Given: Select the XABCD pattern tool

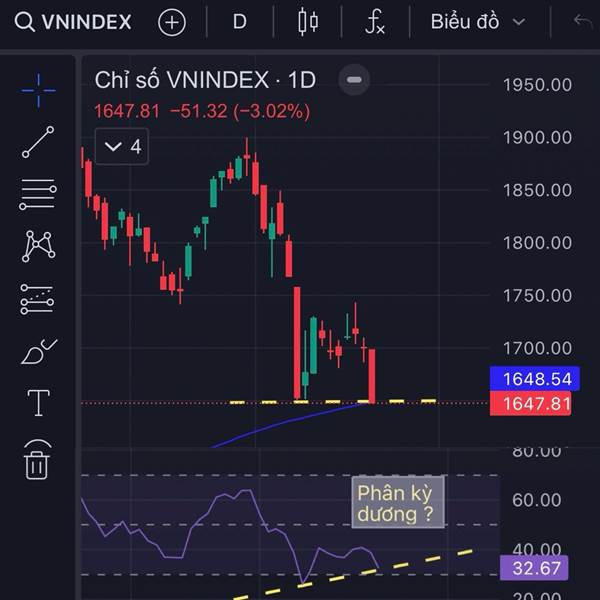Looking at the screenshot, I should tap(38, 246).
